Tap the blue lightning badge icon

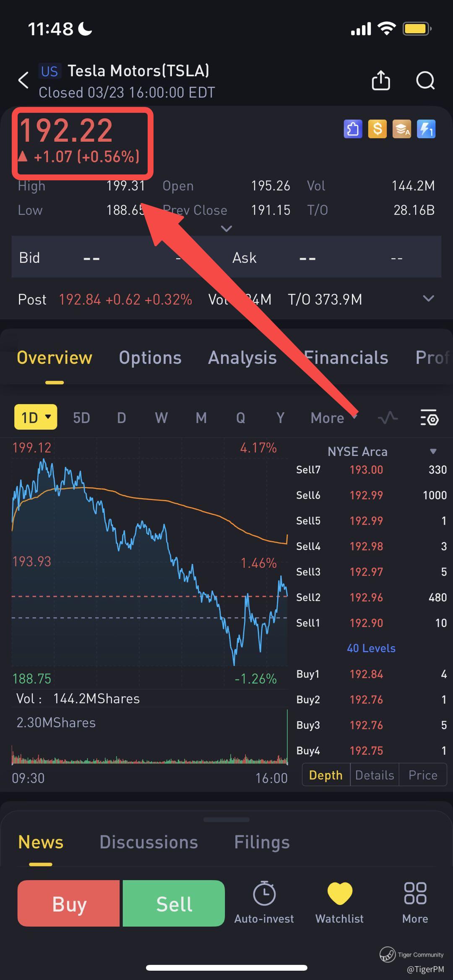point(426,129)
